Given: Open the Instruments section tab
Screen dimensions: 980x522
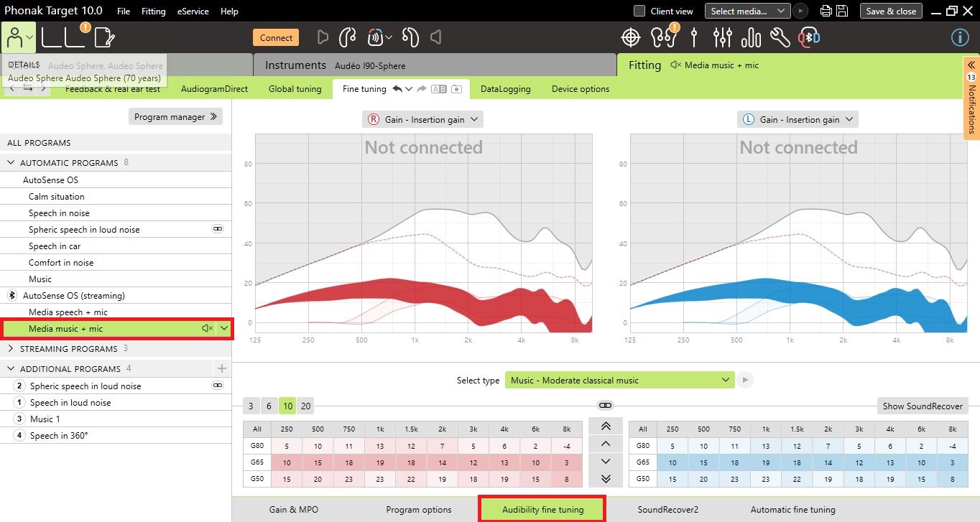Looking at the screenshot, I should click(435, 65).
